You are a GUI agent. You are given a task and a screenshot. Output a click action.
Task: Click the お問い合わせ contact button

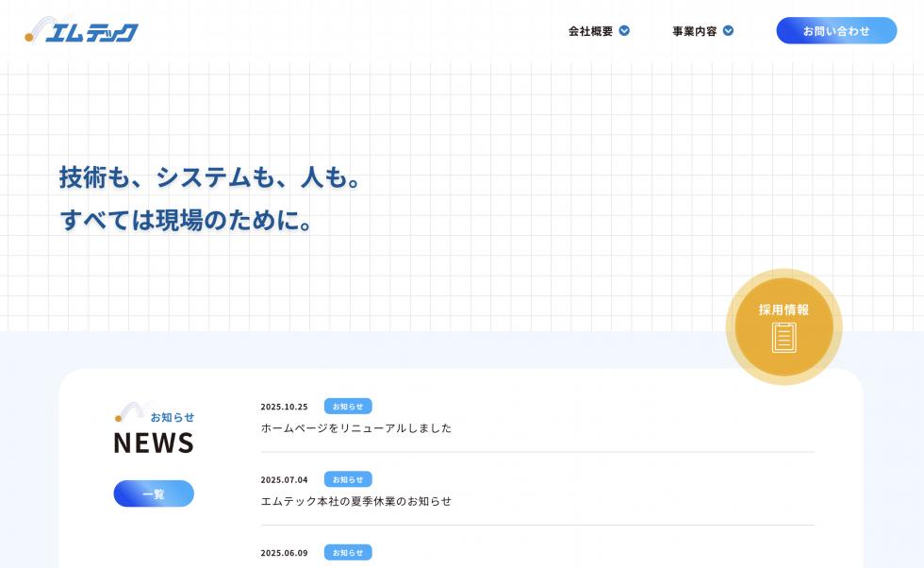click(836, 30)
